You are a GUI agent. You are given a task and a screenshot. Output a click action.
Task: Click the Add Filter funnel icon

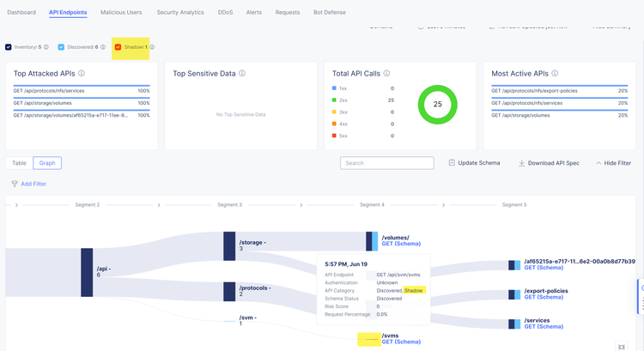click(x=15, y=184)
